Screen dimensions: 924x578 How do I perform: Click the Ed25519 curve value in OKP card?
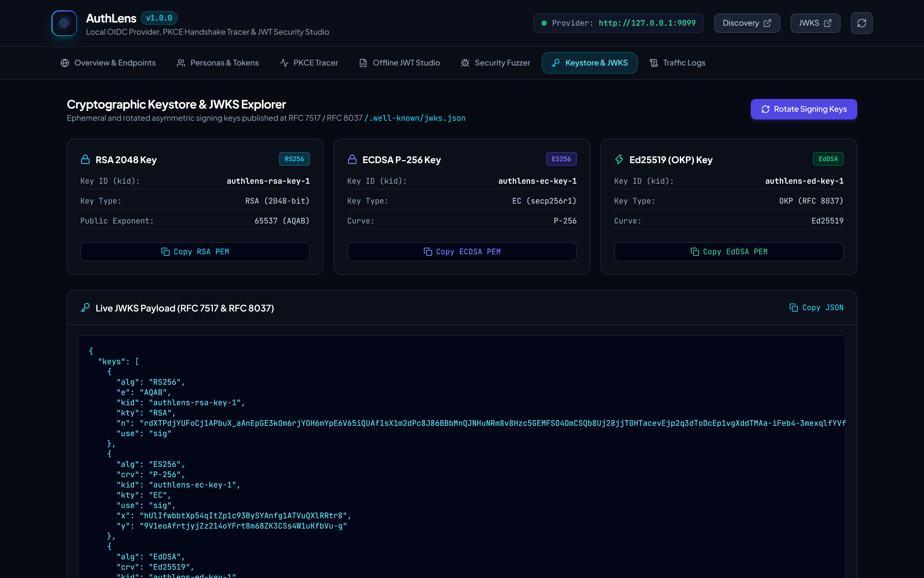click(x=827, y=221)
